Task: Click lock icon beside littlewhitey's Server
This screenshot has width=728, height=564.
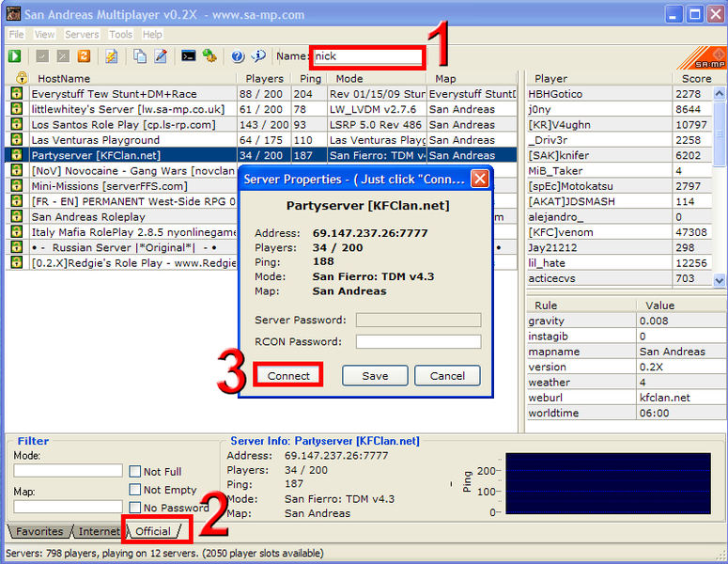Action: coord(17,109)
